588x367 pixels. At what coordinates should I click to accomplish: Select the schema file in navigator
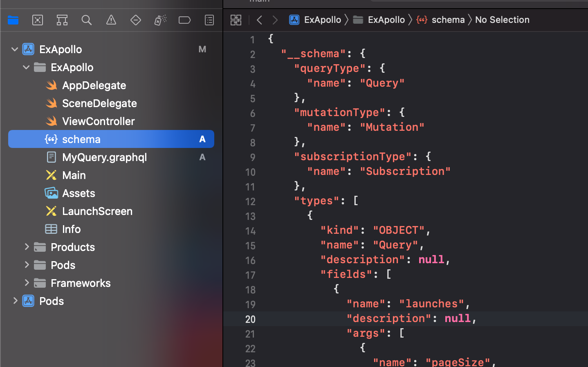[111, 139]
